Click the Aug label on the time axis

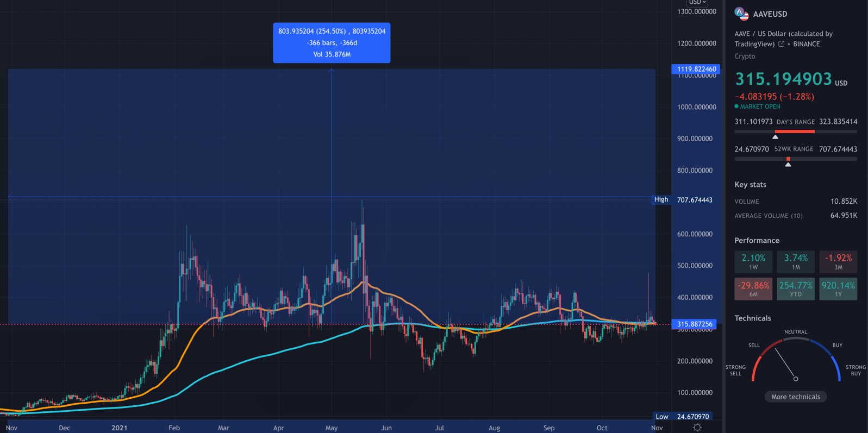point(494,428)
